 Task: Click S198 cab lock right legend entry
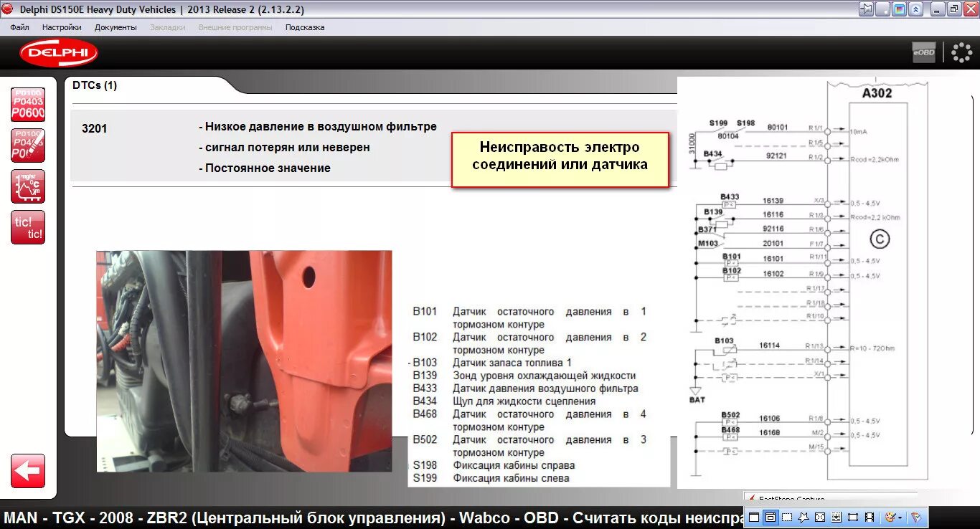pos(494,465)
